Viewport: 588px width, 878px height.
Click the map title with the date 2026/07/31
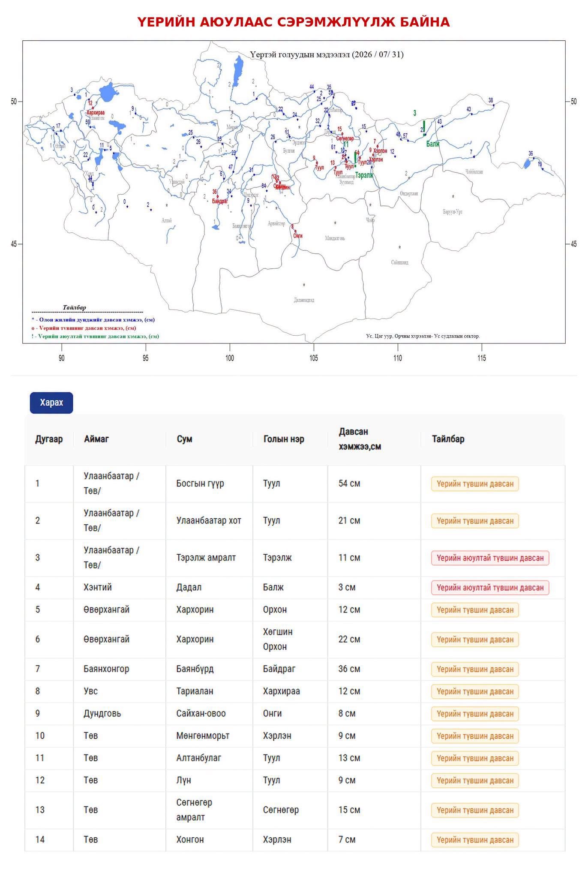tap(327, 54)
